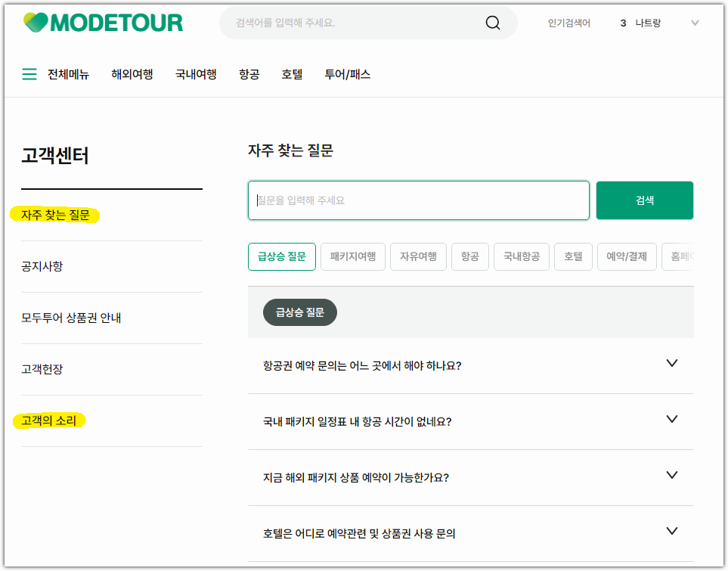Screen dimensions: 728x571
Task: Select the 패키지여행 FAQ category chip
Action: (352, 256)
